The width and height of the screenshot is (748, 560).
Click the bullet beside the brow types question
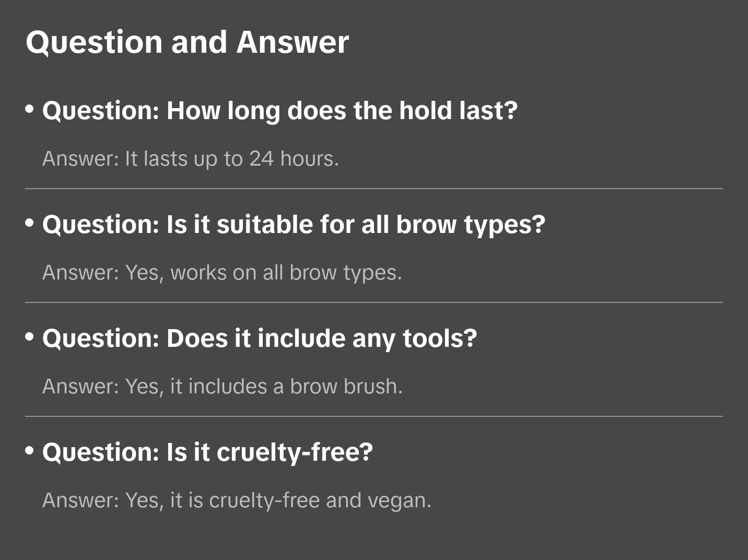[30, 223]
